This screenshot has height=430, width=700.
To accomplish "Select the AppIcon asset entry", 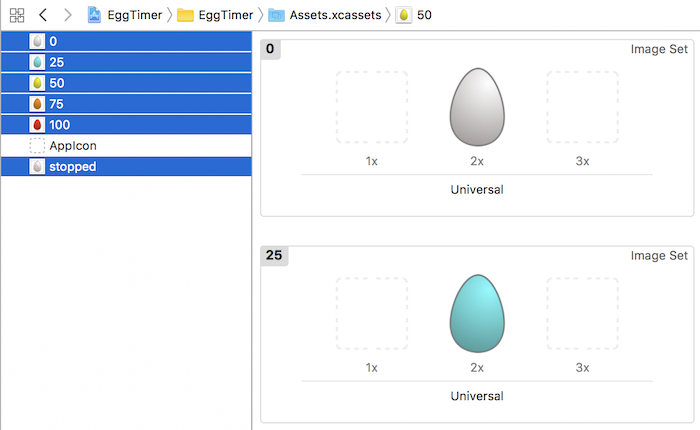I will point(72,146).
